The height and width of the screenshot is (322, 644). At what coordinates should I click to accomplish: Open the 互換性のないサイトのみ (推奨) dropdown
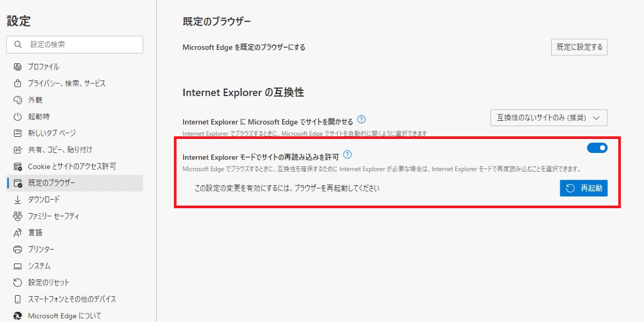[549, 118]
